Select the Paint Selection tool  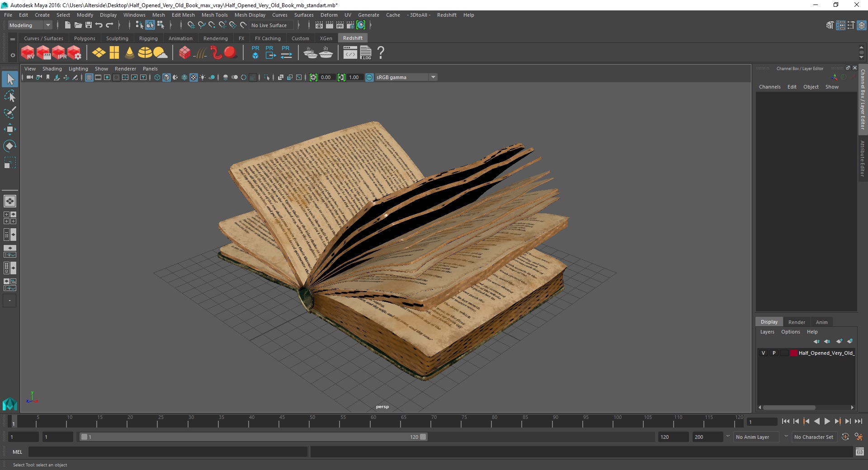(x=9, y=113)
